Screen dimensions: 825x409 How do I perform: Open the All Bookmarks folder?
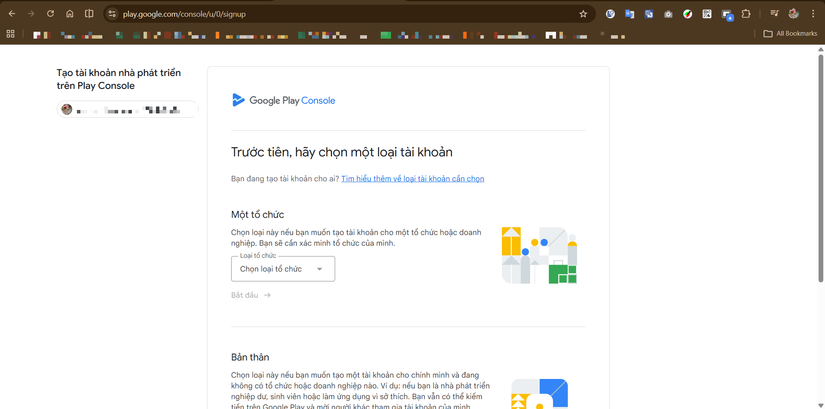pyautogui.click(x=790, y=34)
